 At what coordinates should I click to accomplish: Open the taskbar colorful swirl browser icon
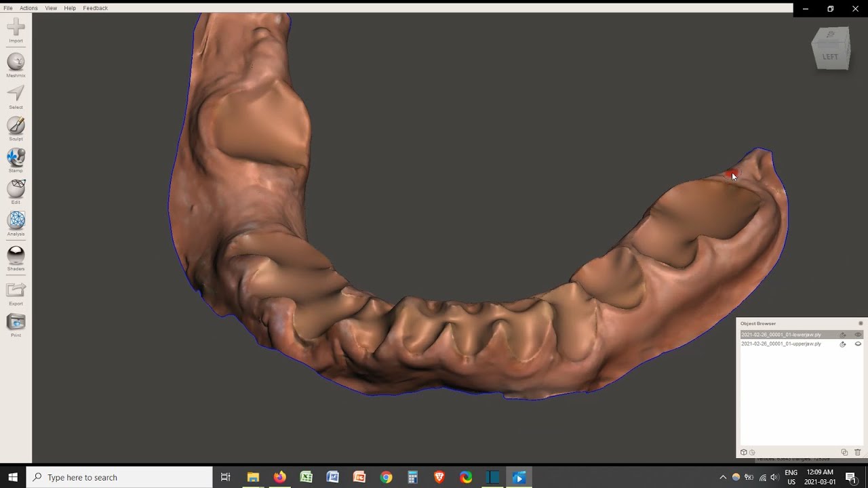pyautogui.click(x=466, y=477)
